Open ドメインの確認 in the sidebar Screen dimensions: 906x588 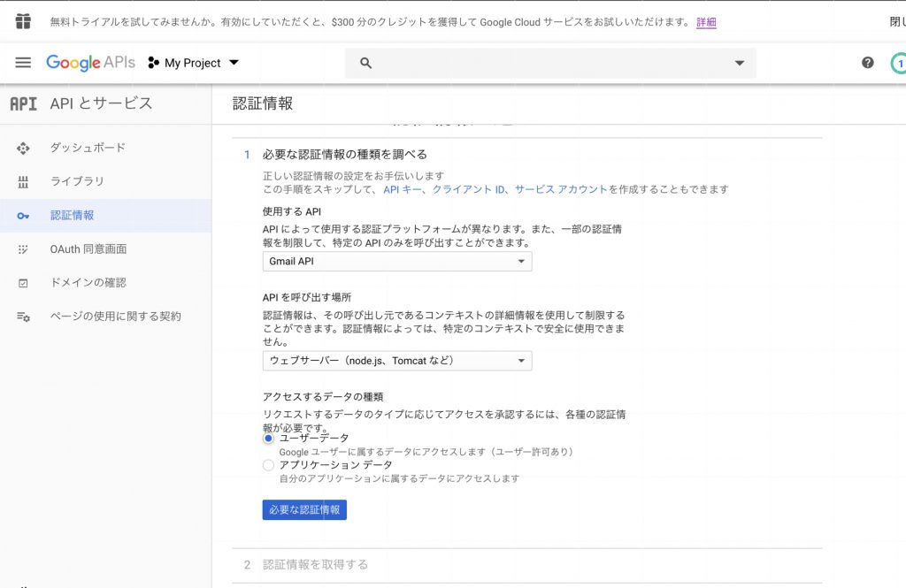[106, 282]
